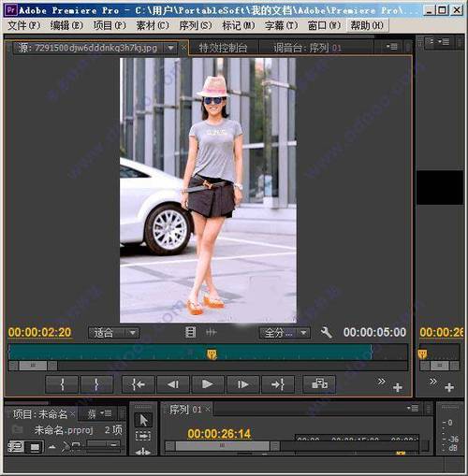Open the Project panel flyout menu

coord(105,413)
